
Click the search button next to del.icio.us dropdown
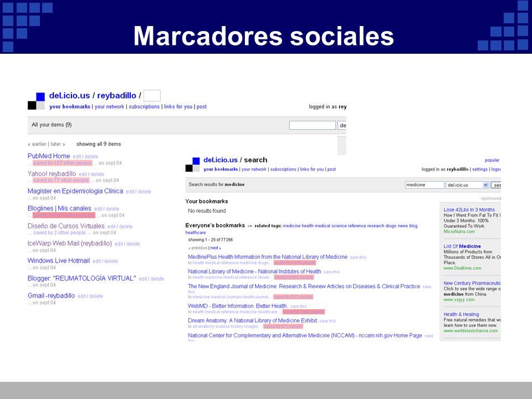(495, 185)
